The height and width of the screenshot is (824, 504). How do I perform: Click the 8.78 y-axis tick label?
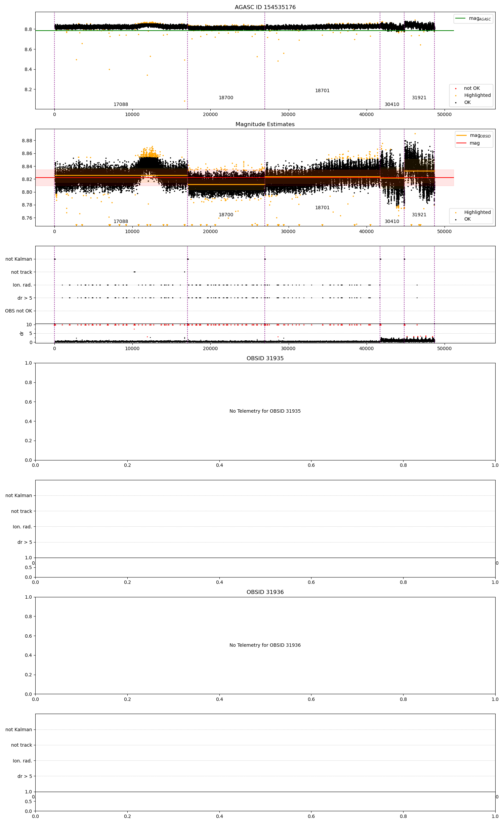[27, 205]
